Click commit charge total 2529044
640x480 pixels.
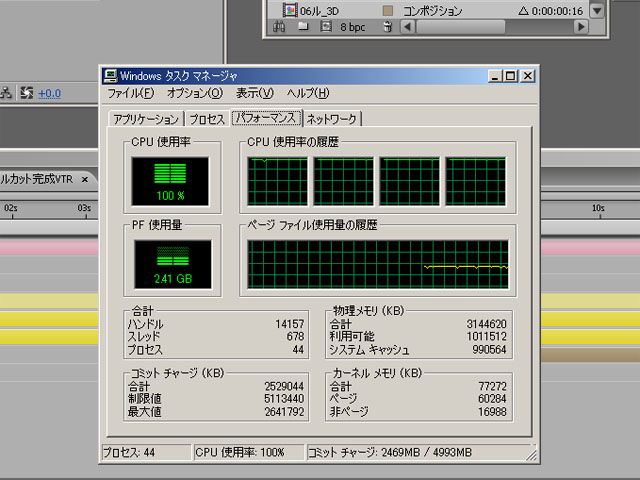[284, 386]
